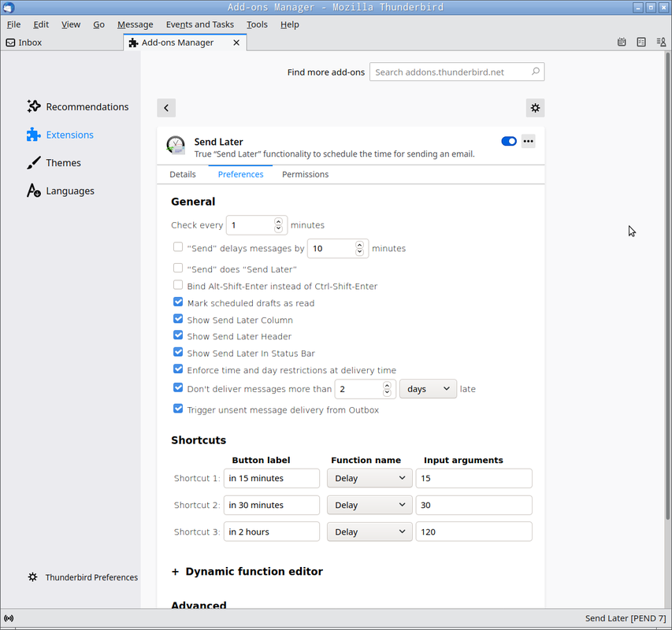Switch to the Permissions tab
This screenshot has width=672, height=630.
305,174
